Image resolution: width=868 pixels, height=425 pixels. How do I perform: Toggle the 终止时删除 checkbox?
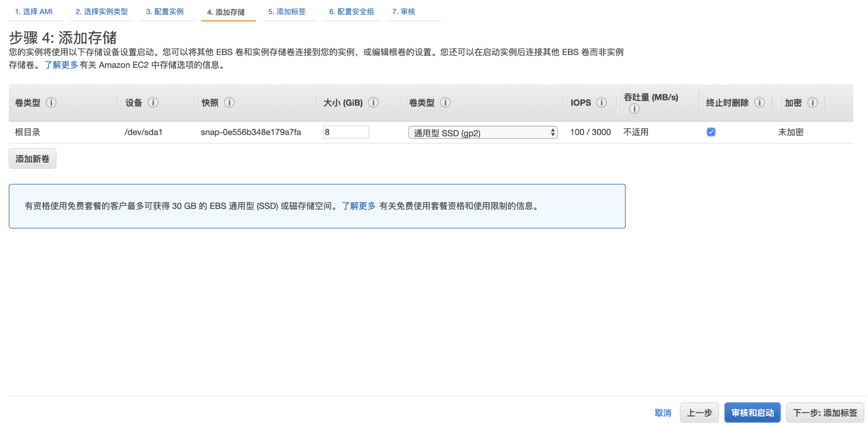coord(711,132)
